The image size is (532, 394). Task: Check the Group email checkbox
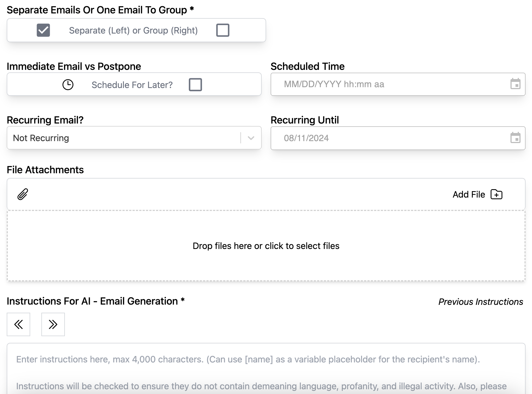pyautogui.click(x=223, y=30)
